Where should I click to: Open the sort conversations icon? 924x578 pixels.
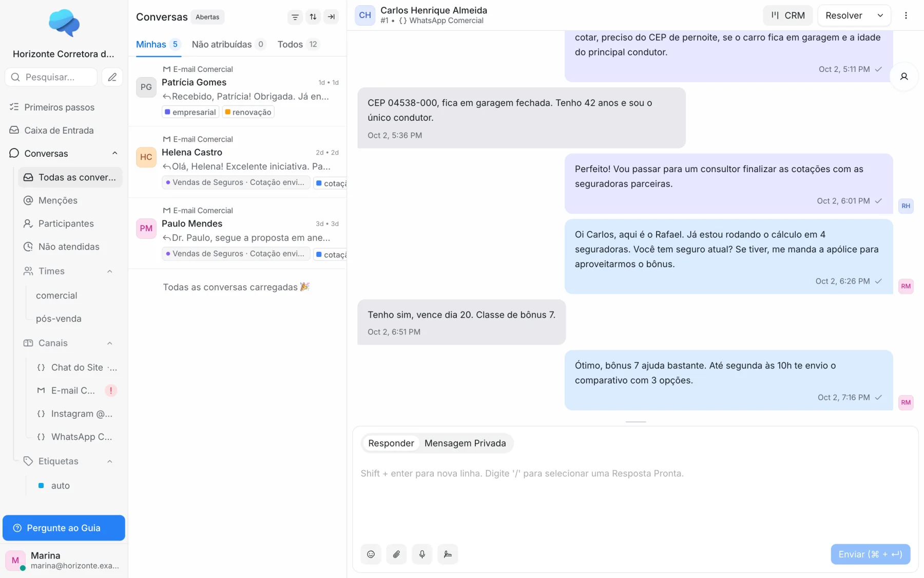tap(313, 17)
